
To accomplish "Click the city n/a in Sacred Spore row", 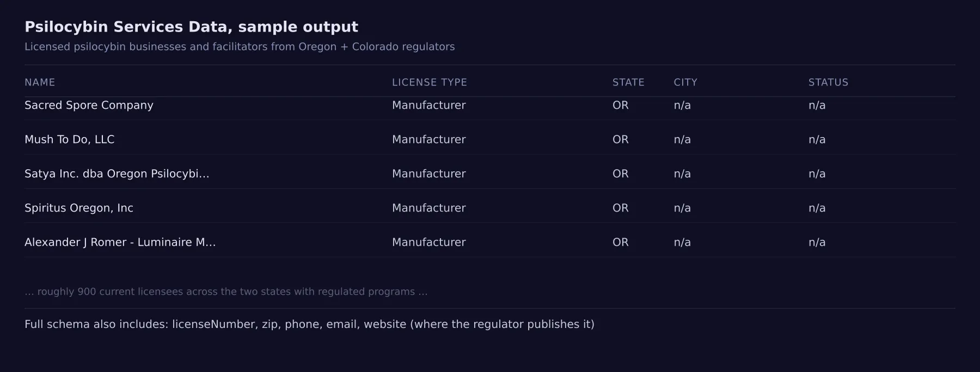I will point(682,105).
